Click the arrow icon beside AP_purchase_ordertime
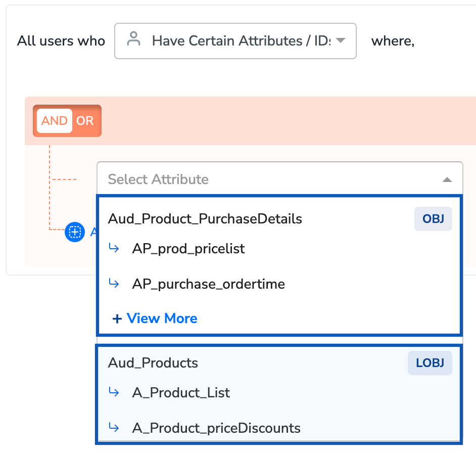476x455 pixels. (114, 284)
